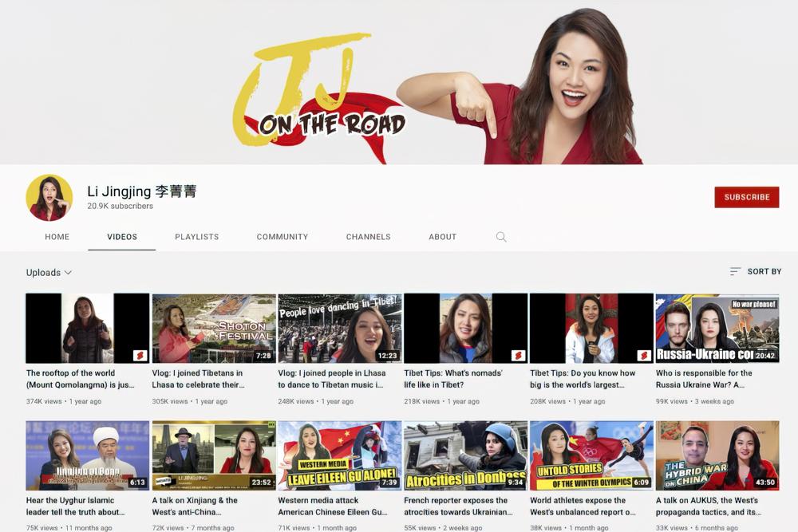Screen dimensions: 798x532
Task: Click Shorts icon on Mount Qomolangma video
Action: point(140,356)
